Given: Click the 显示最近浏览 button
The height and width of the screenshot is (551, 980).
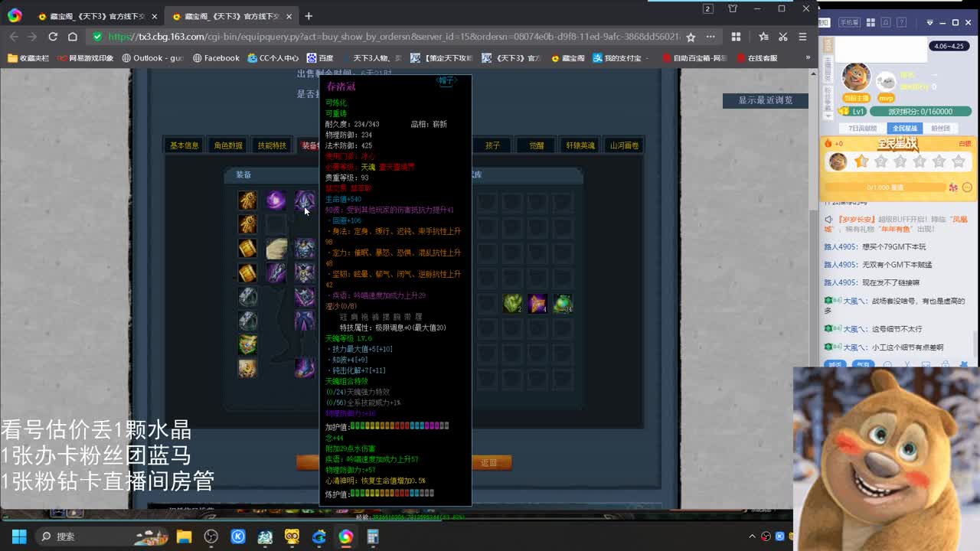Looking at the screenshot, I should 766,100.
